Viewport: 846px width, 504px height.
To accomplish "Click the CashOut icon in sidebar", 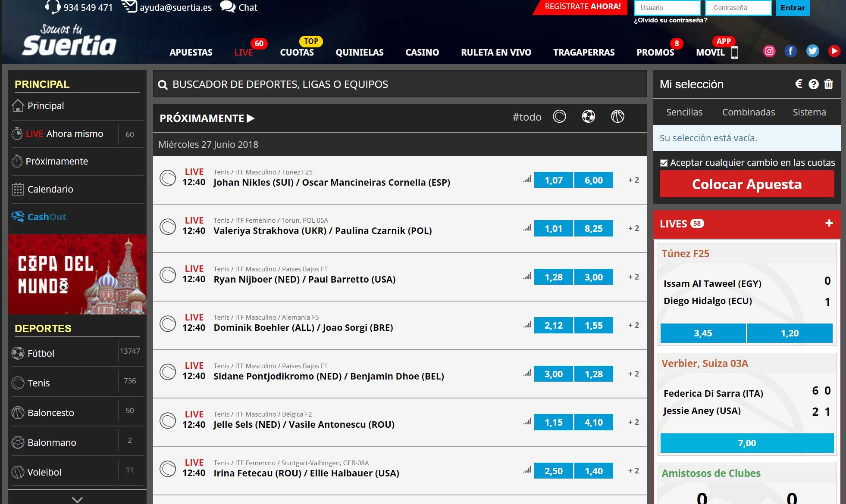I will tap(18, 217).
